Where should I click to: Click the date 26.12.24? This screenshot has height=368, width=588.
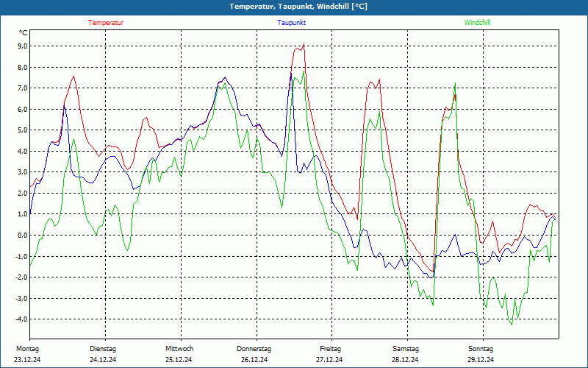tap(254, 360)
